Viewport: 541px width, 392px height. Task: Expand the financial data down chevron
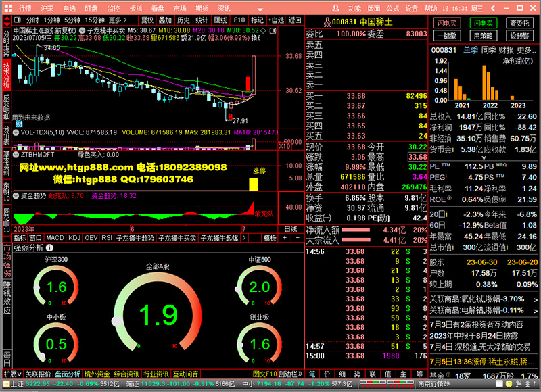(484, 157)
